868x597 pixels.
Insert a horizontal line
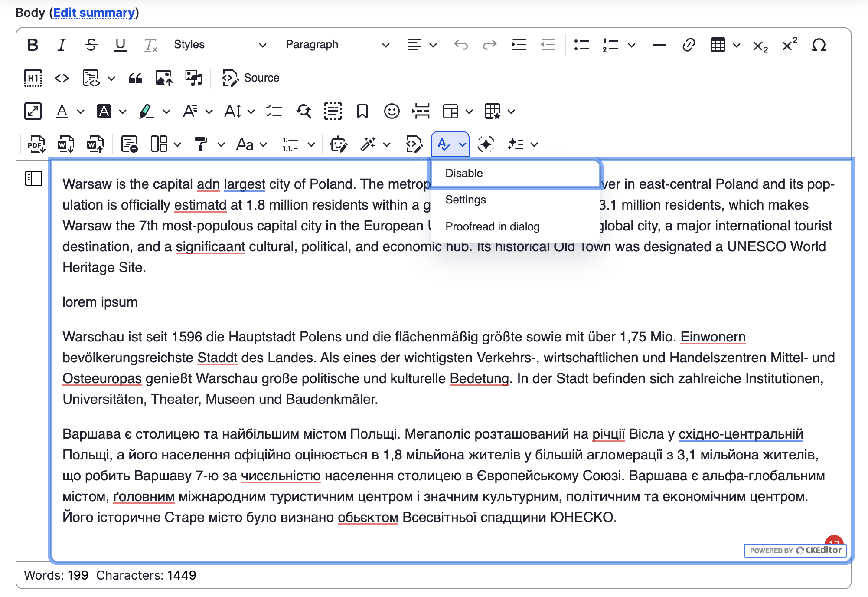tap(659, 45)
